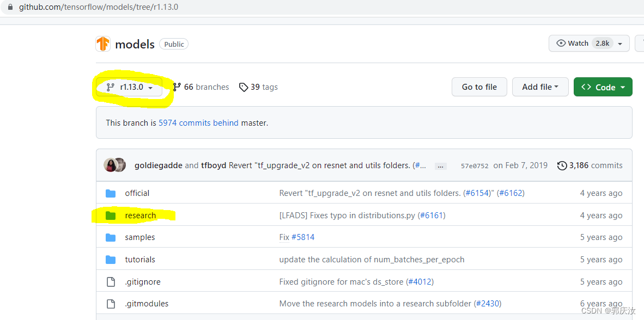644x320 pixels.
Task: Click the num_batches_per_epoch commit message
Action: click(x=372, y=260)
